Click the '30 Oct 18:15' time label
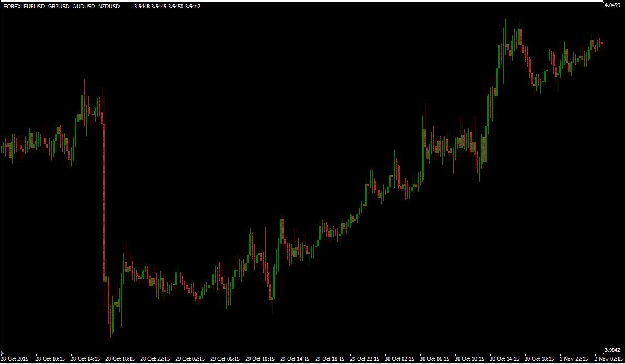Screen dimensions: 625x364 click(540, 359)
